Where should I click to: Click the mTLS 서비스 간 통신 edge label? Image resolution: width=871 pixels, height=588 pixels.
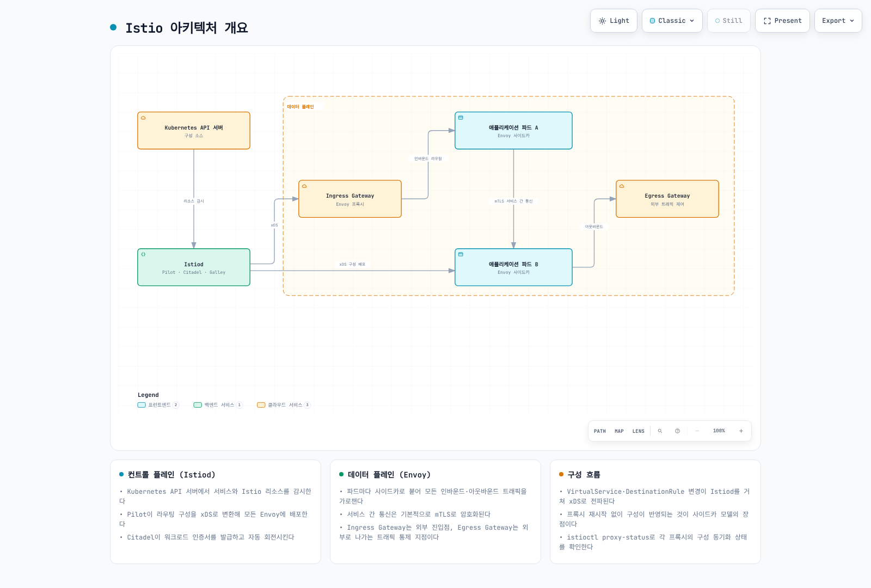(513, 201)
